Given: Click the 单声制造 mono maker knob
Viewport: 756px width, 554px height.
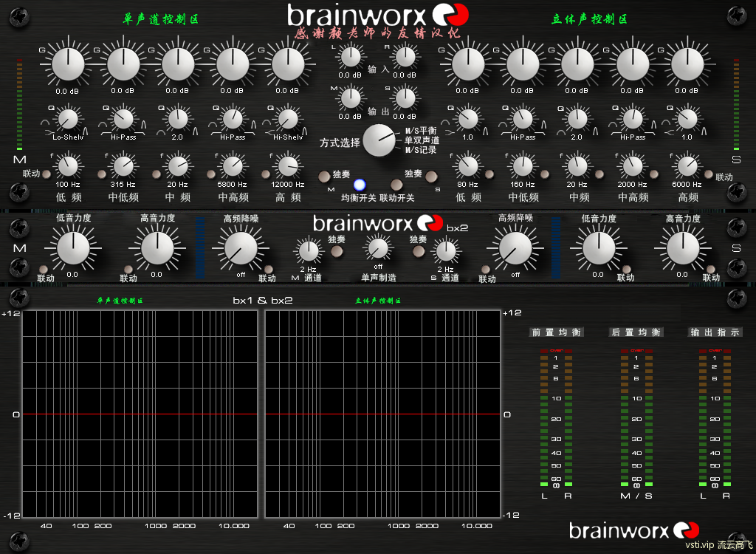Looking at the screenshot, I should pyautogui.click(x=378, y=249).
